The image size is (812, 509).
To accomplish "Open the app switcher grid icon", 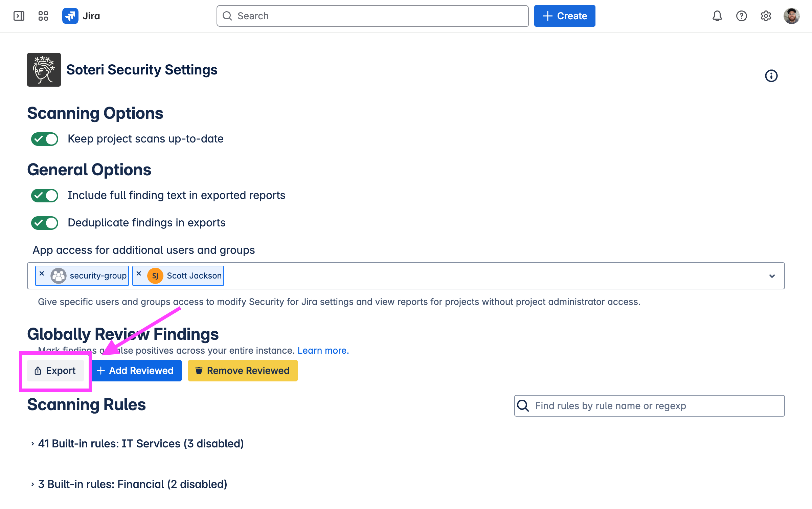I will (x=43, y=16).
